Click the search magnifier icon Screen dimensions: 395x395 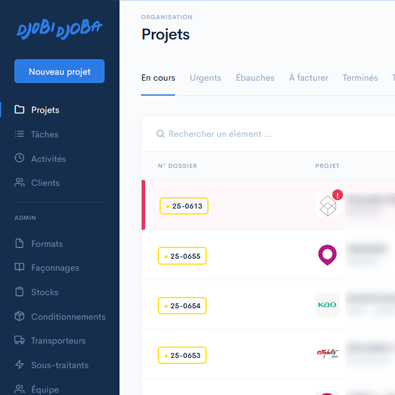click(x=160, y=134)
